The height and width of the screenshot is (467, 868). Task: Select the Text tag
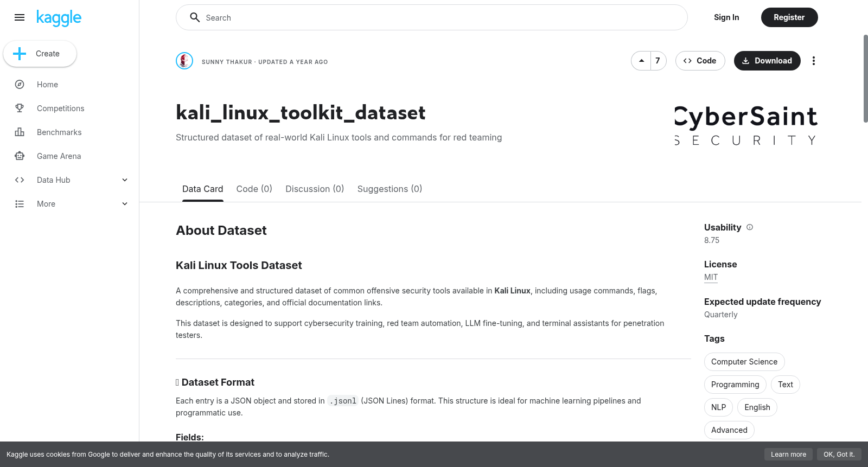786,385
